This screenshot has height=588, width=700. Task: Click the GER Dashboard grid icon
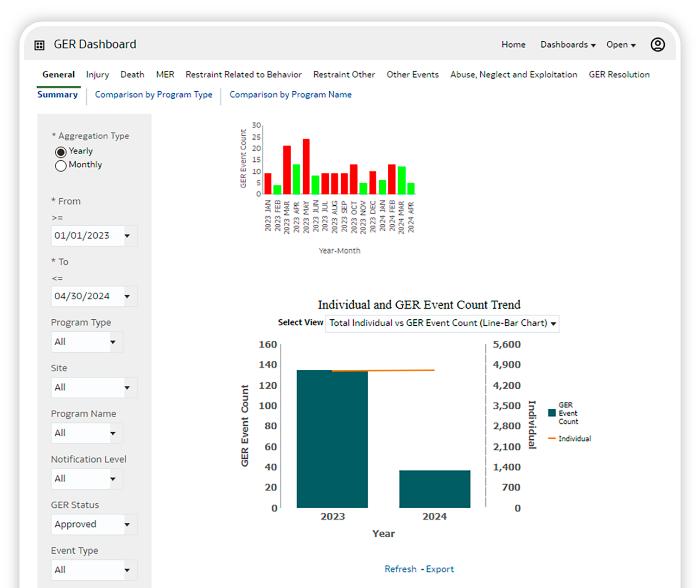[x=39, y=45]
